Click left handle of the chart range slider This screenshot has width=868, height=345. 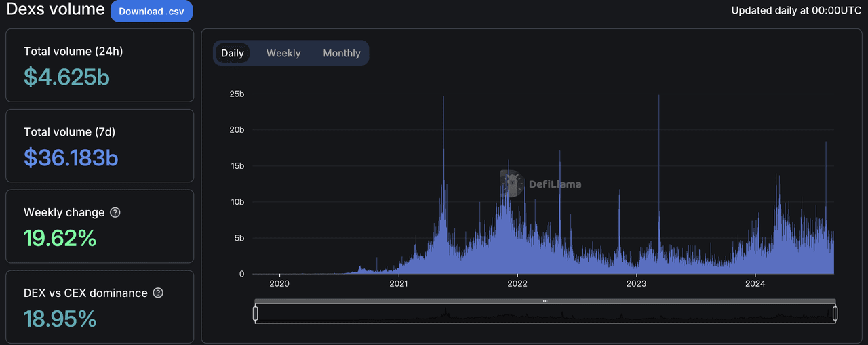[x=256, y=313]
